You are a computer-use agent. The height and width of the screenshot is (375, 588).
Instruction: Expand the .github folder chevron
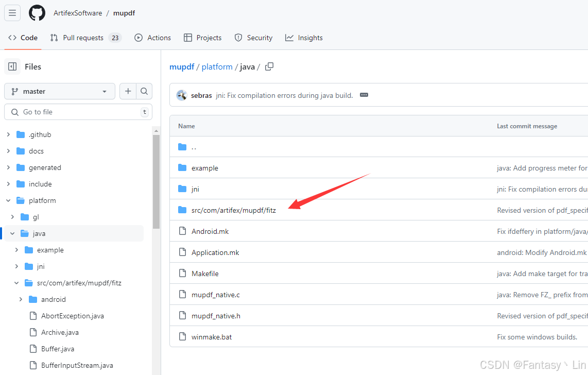point(8,134)
